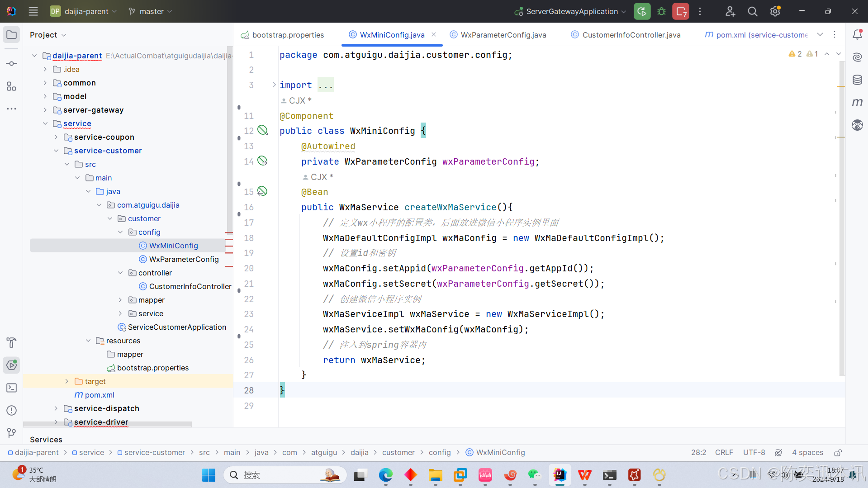Open the Commit tool window icon

point(12,63)
